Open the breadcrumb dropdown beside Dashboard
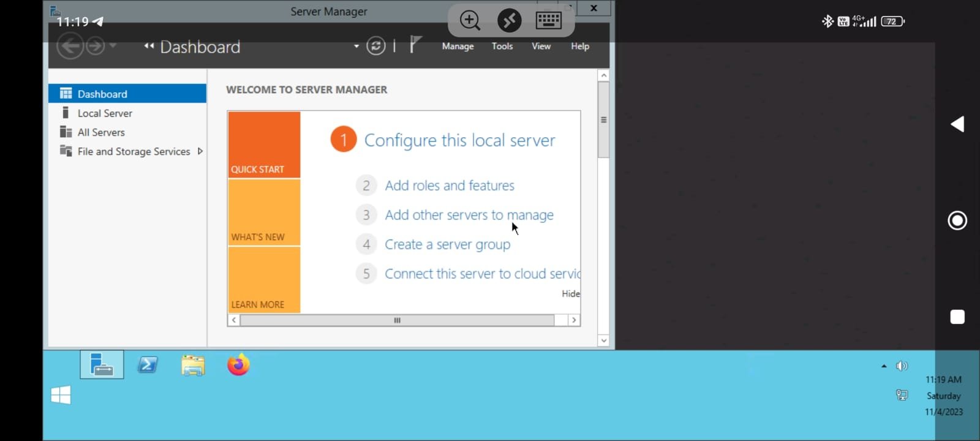The image size is (980, 441). 356,46
